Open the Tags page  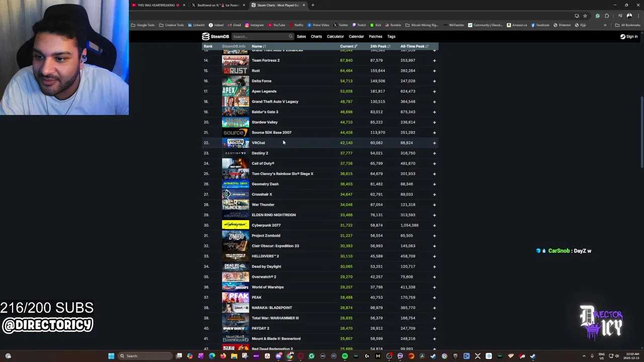point(391,36)
